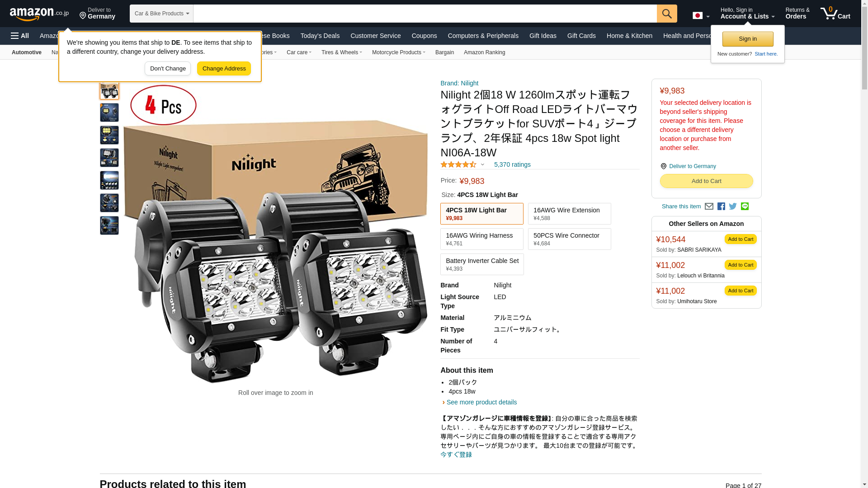This screenshot has width=868, height=488.
Task: Open the All hamburger menu
Action: click(20, 36)
